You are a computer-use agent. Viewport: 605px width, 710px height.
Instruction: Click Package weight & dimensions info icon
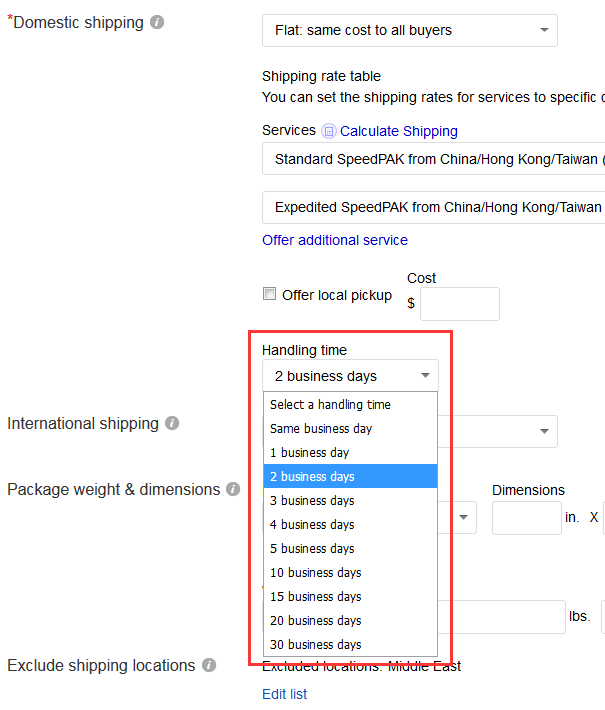pyautogui.click(x=233, y=489)
